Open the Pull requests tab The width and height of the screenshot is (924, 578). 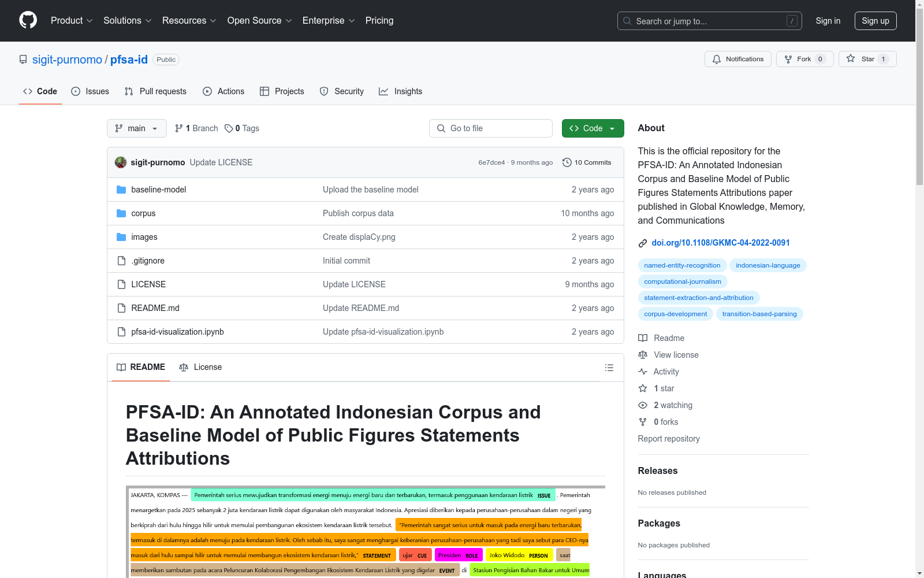[155, 91]
